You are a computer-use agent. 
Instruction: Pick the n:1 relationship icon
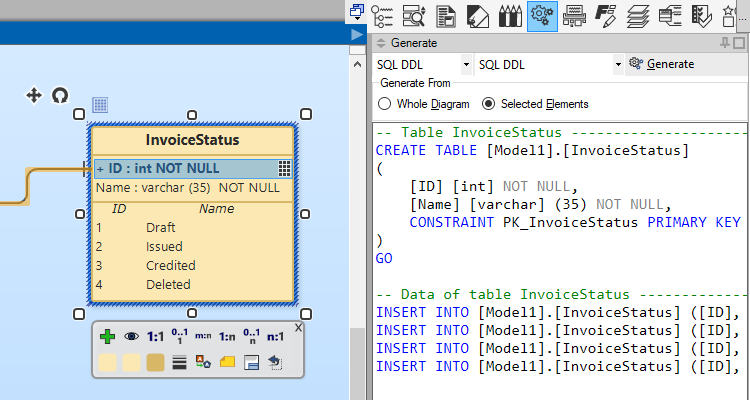pos(275,338)
